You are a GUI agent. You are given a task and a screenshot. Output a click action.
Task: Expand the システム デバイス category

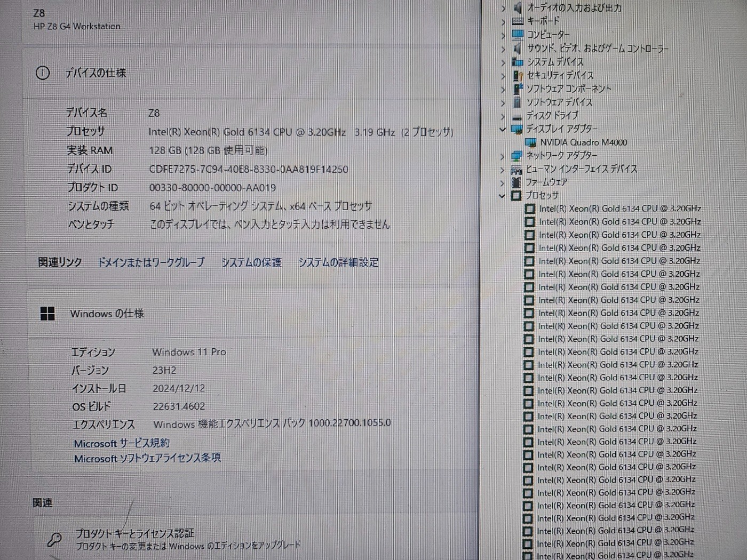click(x=503, y=62)
